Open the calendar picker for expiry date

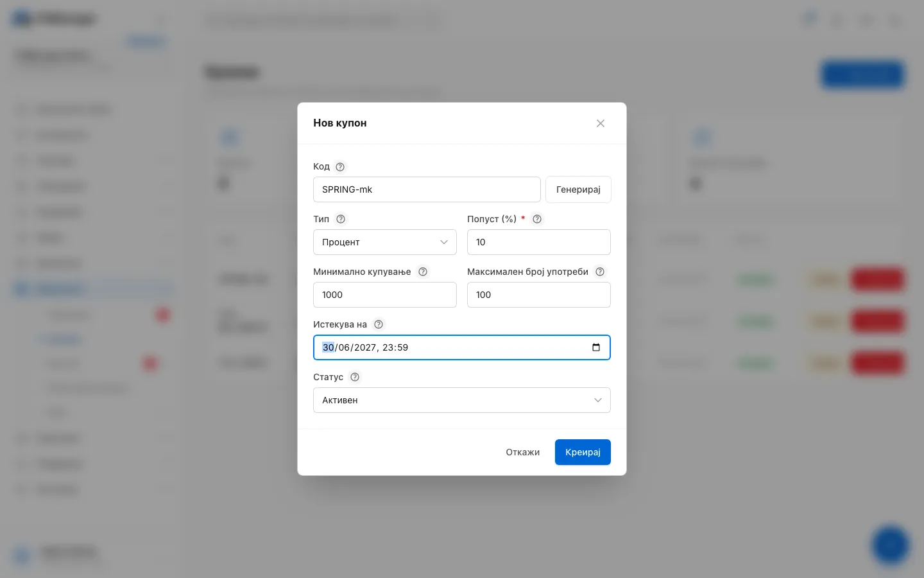point(596,347)
